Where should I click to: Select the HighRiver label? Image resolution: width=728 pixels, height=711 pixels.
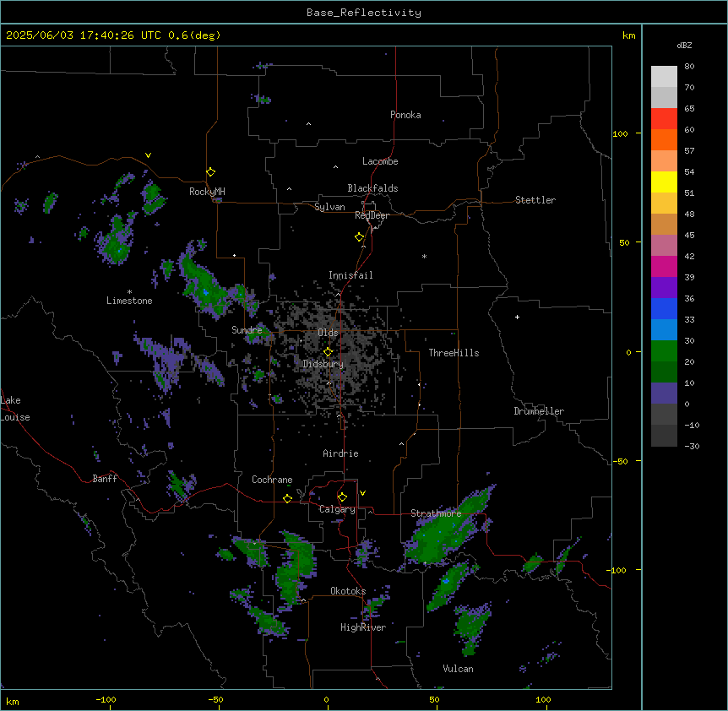click(363, 627)
